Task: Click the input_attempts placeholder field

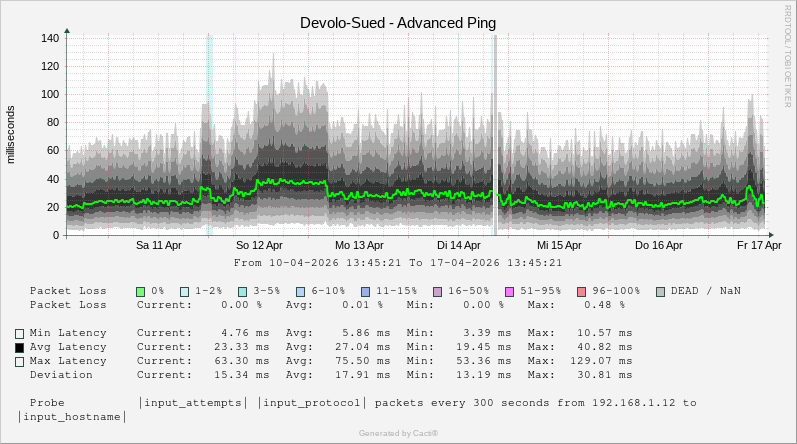Action: point(193,403)
